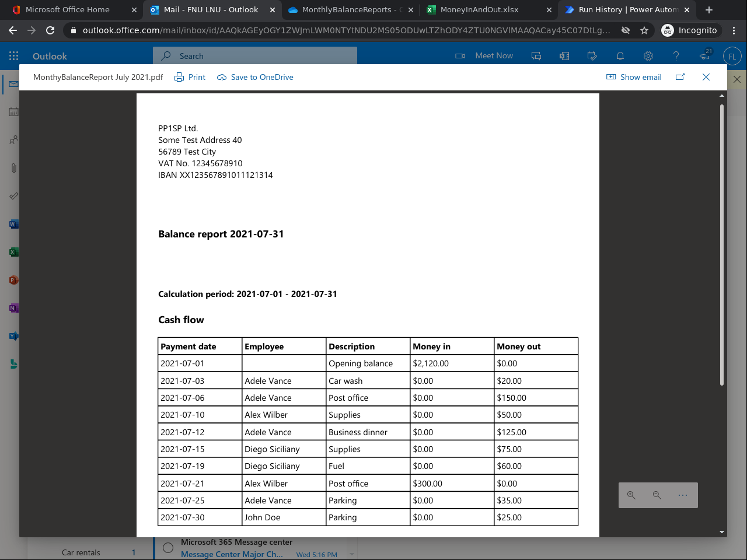Viewport: 747px width, 560px height.
Task: Open Files paperclip in the left rail
Action: pos(13,168)
